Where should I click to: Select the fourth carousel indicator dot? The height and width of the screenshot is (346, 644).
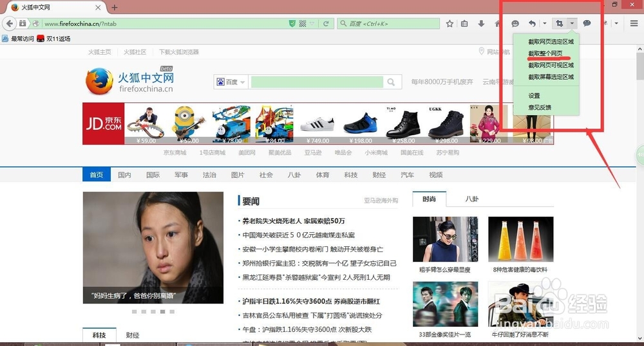point(163,312)
